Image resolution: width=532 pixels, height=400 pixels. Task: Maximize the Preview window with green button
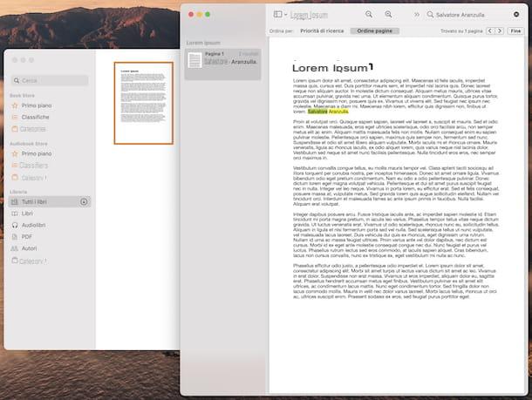pyautogui.click(x=208, y=15)
